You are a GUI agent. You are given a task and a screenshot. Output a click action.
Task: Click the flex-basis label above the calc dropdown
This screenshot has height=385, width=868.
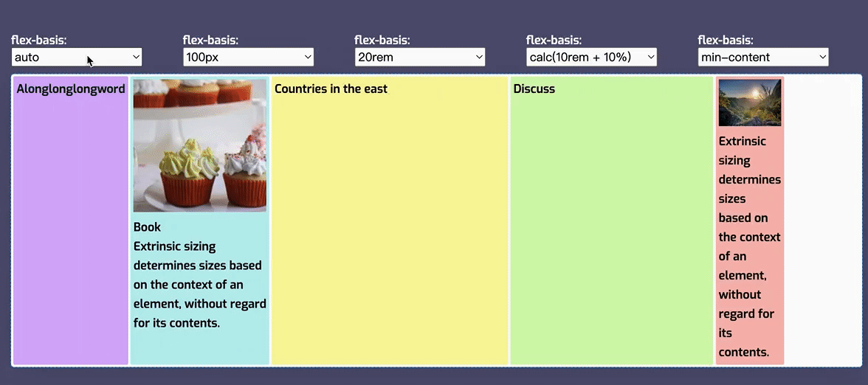[x=554, y=41]
